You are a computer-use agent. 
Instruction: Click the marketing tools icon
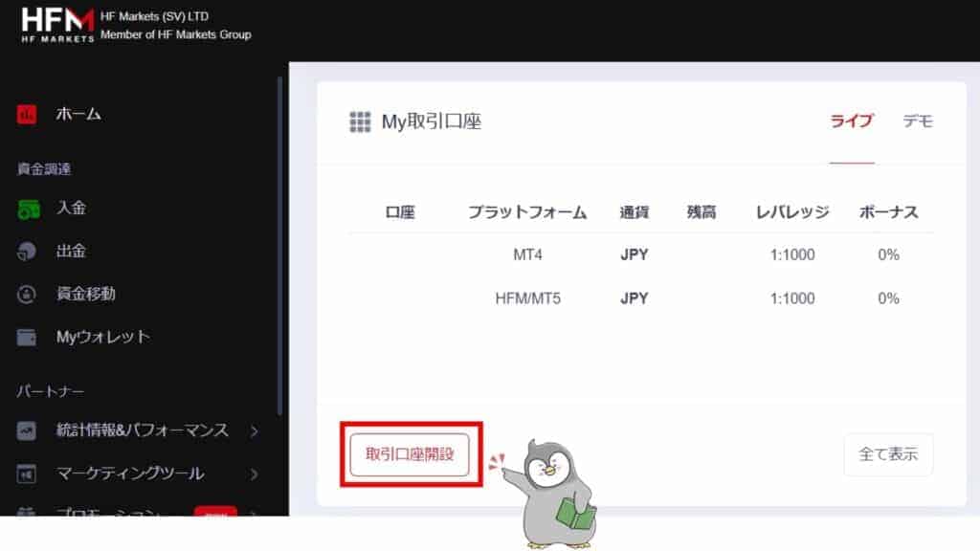click(x=26, y=474)
